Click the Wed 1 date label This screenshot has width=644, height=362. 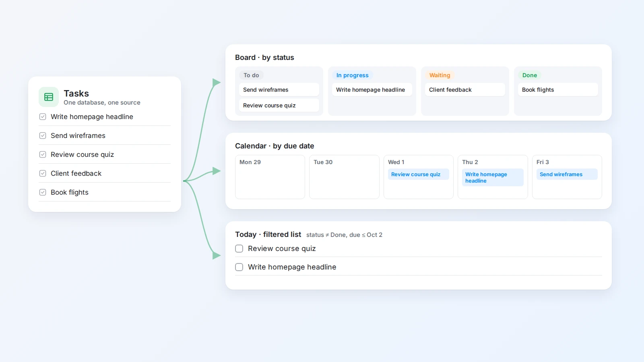[396, 162]
